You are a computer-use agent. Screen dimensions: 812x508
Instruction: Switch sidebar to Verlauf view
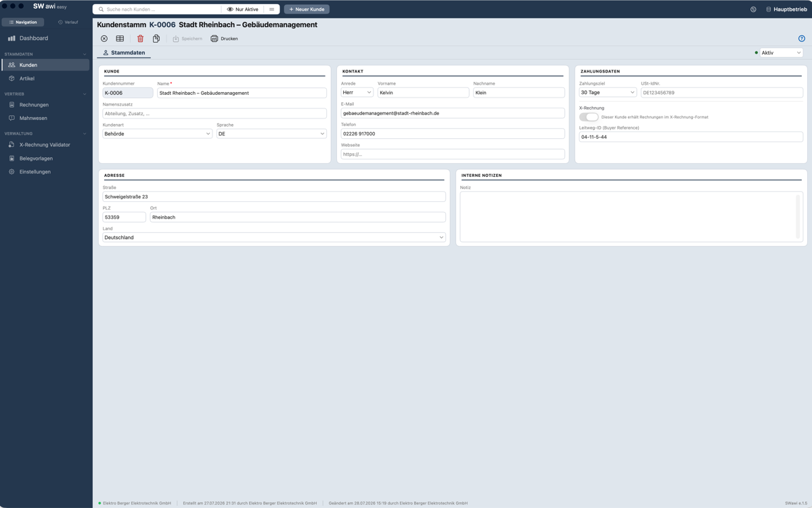pyautogui.click(x=68, y=22)
